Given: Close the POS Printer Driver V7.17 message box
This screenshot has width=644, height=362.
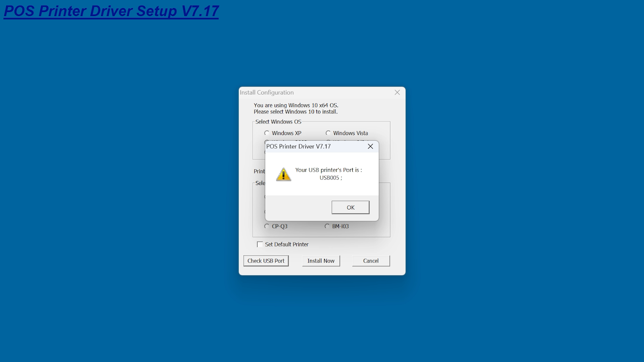Looking at the screenshot, I should pyautogui.click(x=370, y=146).
